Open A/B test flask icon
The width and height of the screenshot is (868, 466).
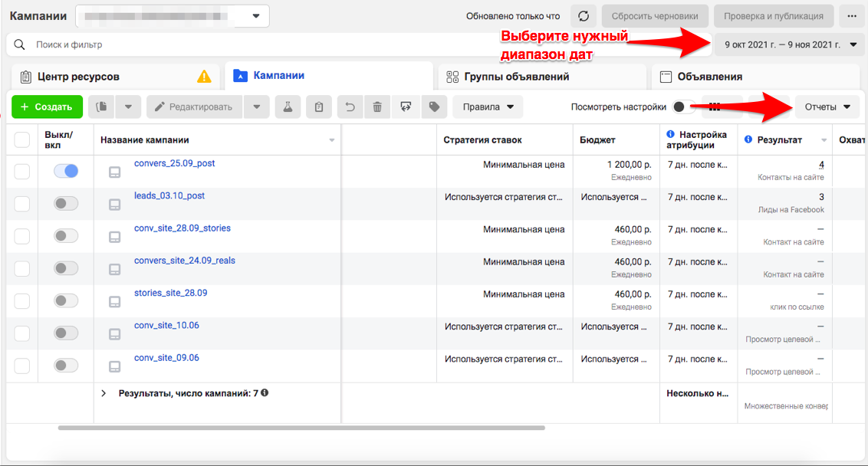288,107
